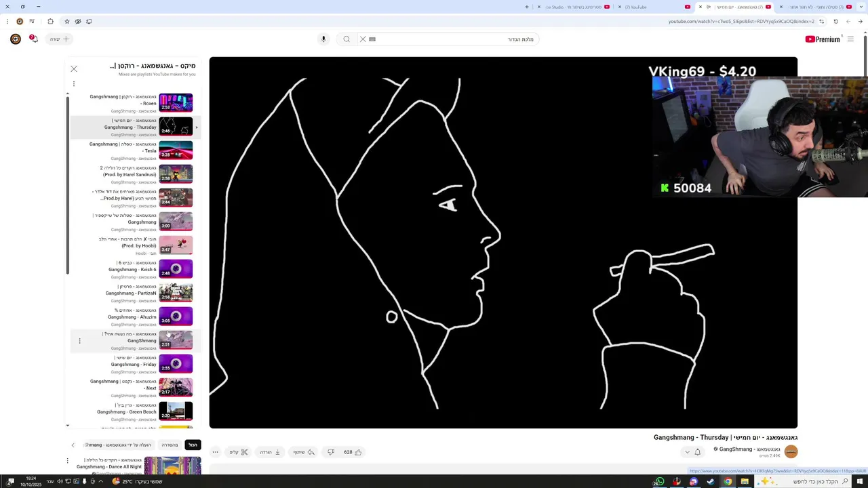Open the notifications bell in header
Image resolution: width=868 pixels, height=488 pixels.
[33, 39]
